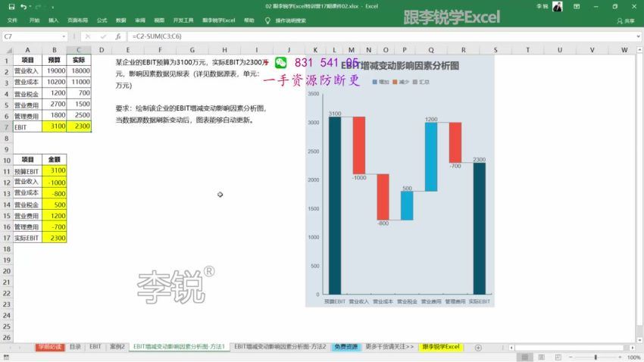This screenshot has width=644, height=362.
Task: Open the 公式 ribbon tab
Action: click(102, 20)
